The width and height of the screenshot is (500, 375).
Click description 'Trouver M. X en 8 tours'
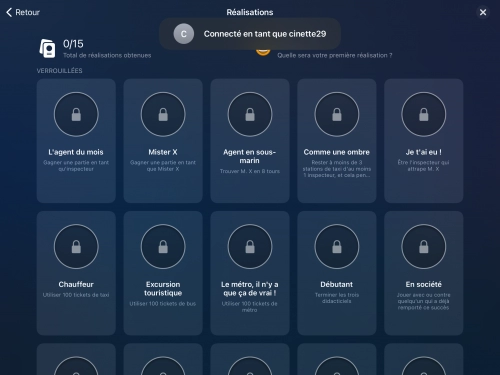pyautogui.click(x=250, y=171)
